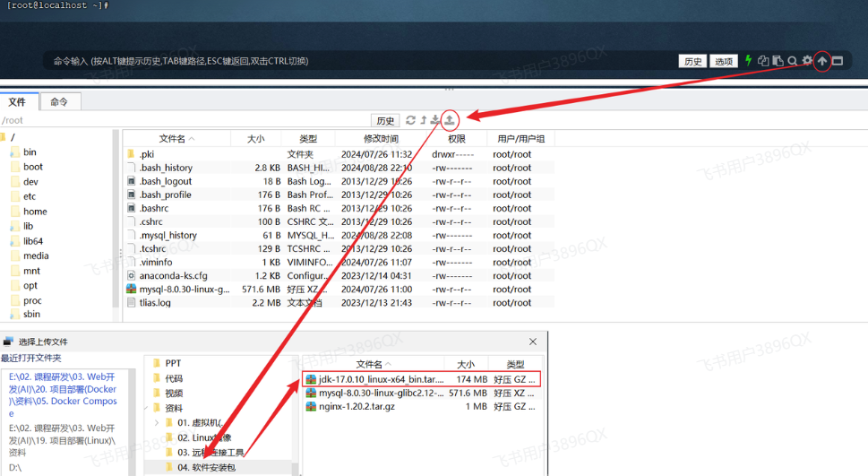Sort by 修改时间 column header
868x476 pixels.
tap(382, 139)
